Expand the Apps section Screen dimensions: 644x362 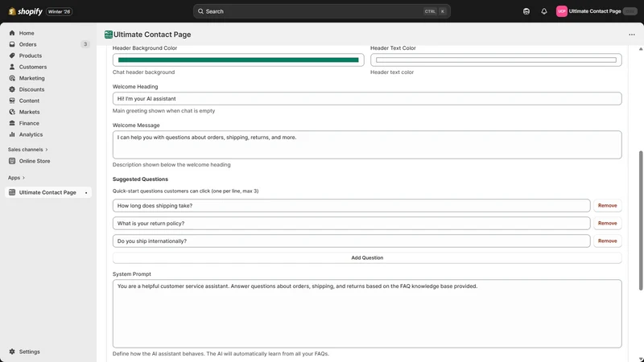16,178
